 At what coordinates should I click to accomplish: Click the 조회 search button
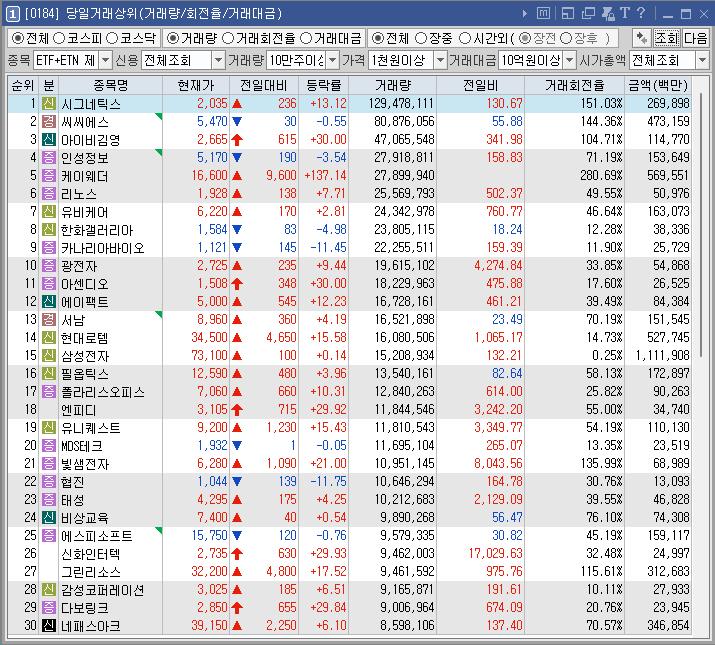pos(667,38)
